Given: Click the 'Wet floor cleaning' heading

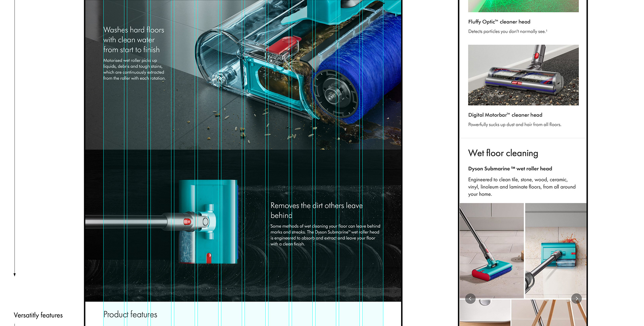Looking at the screenshot, I should click(503, 153).
